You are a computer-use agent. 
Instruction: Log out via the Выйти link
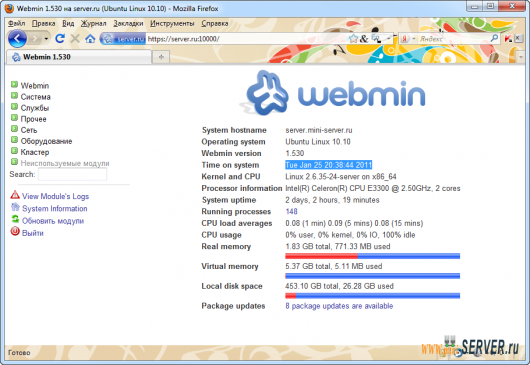[x=33, y=233]
